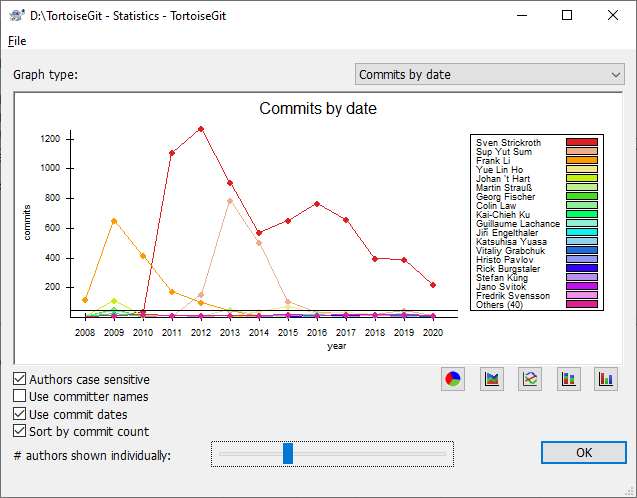Click the '1200' y-axis value label
This screenshot has height=498, width=637.
[50, 139]
